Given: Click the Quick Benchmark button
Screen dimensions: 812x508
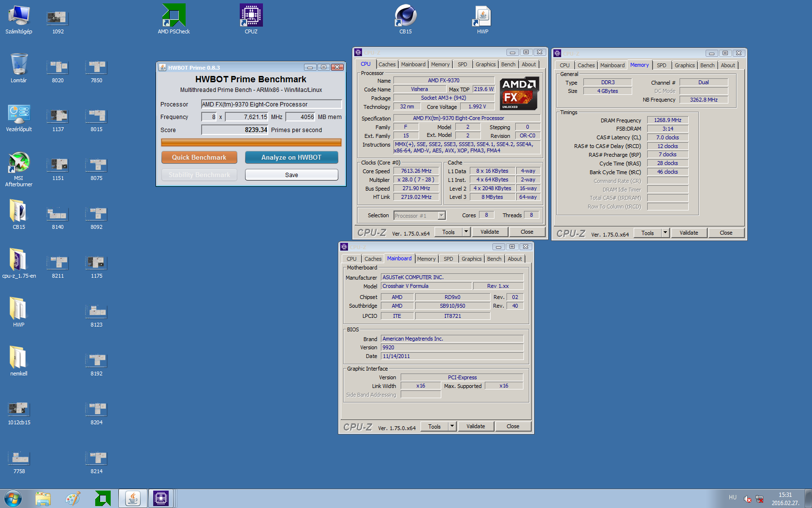Looking at the screenshot, I should pos(199,157).
